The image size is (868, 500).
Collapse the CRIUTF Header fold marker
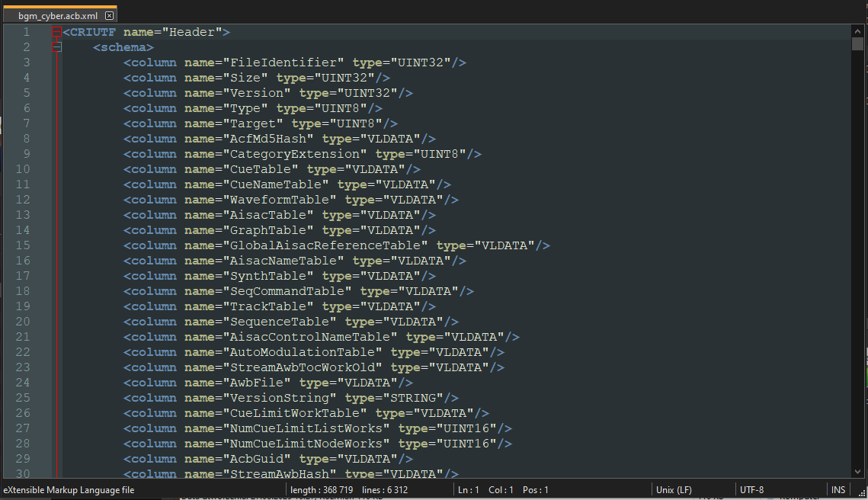[x=56, y=32]
